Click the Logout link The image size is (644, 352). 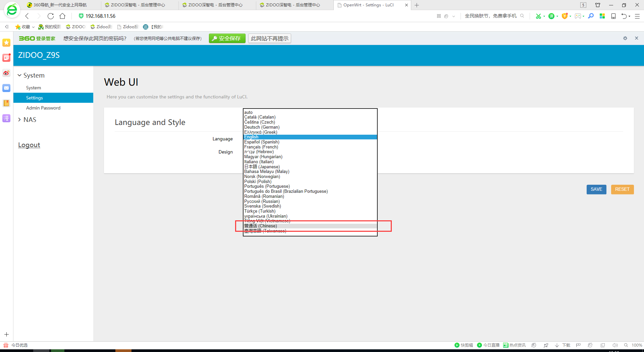(29, 145)
